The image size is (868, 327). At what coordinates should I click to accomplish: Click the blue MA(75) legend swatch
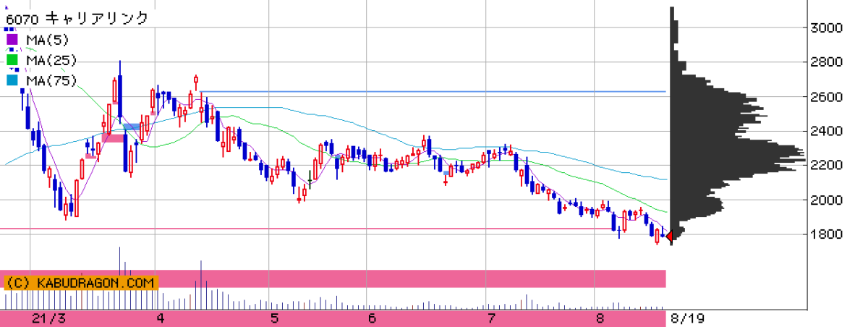point(12,80)
